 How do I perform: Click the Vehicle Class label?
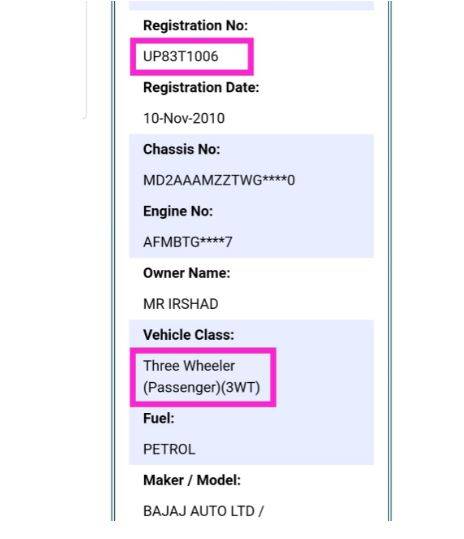coord(188,335)
